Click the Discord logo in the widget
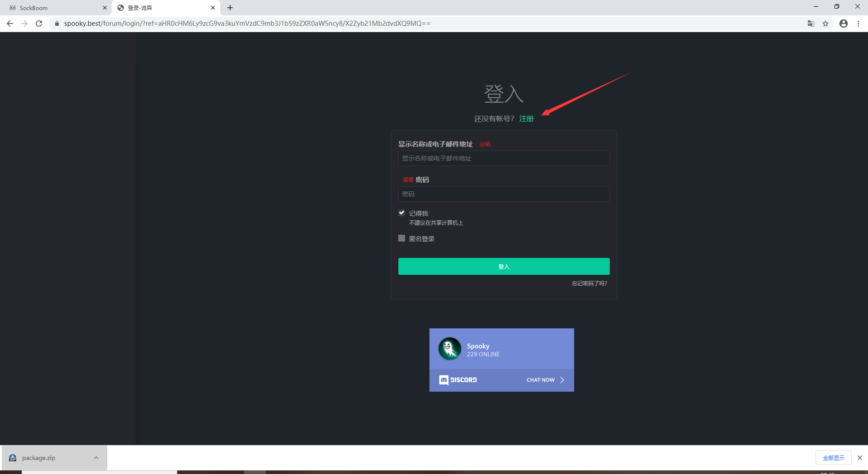The height and width of the screenshot is (474, 868). click(458, 380)
